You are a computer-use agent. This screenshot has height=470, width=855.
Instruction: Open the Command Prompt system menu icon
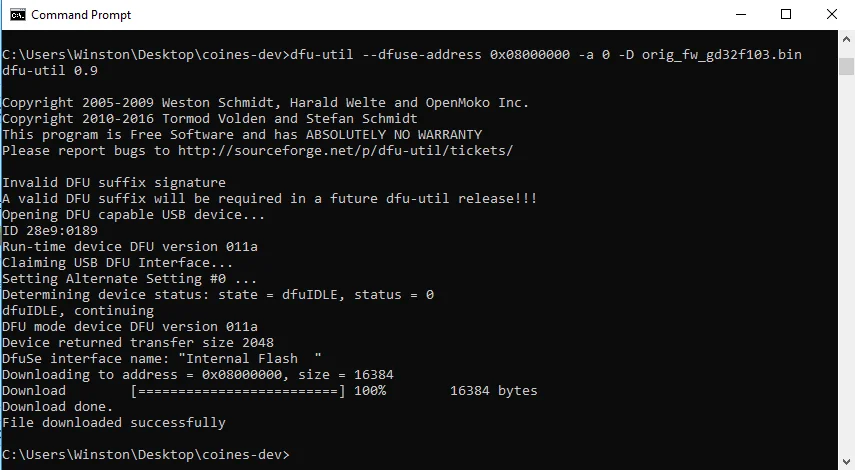click(17, 15)
